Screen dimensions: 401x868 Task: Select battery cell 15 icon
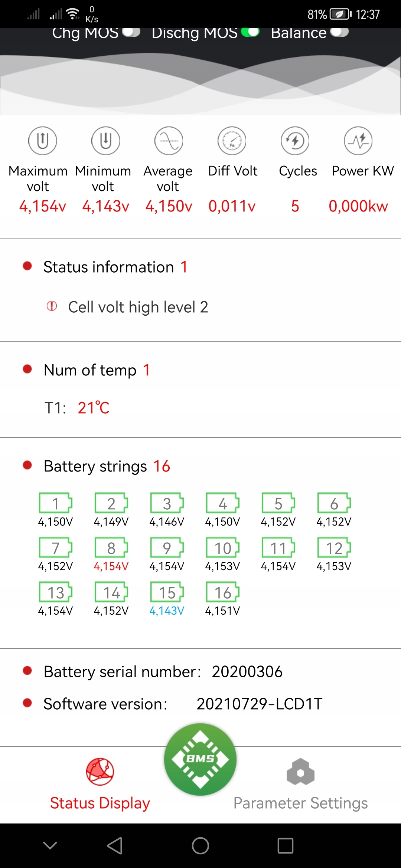pos(167,592)
